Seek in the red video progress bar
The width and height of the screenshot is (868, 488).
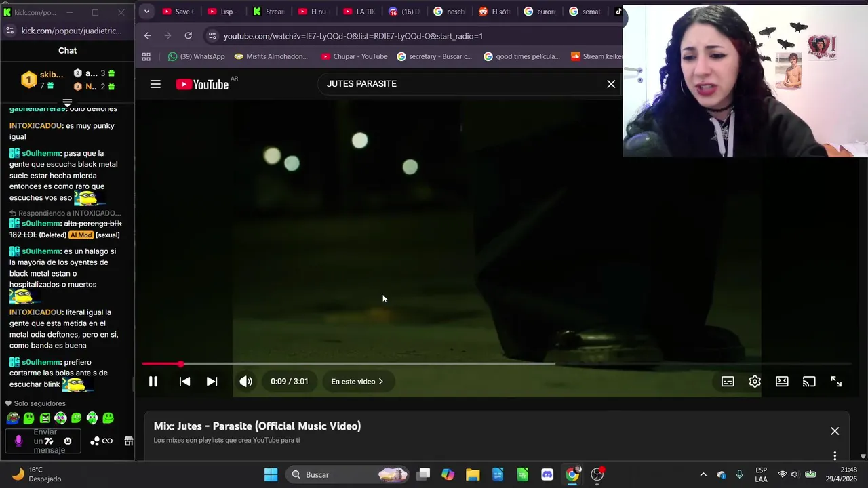tap(496, 364)
